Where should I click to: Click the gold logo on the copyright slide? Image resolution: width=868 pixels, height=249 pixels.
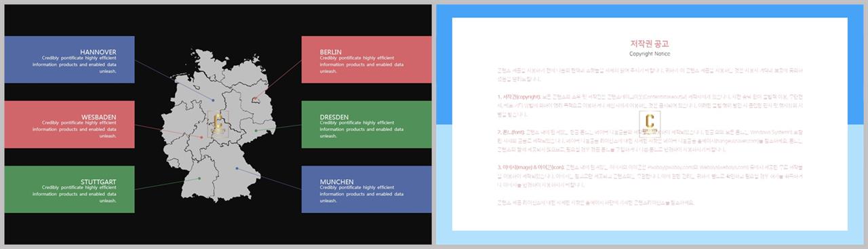click(650, 125)
